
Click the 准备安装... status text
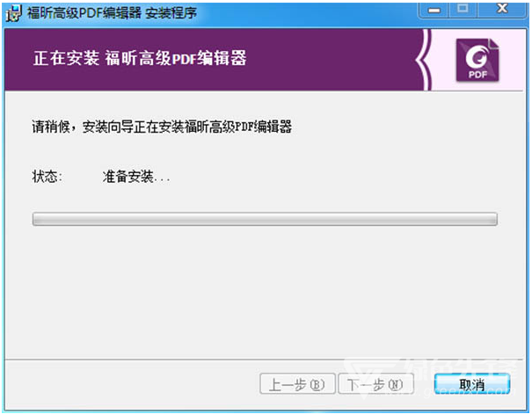(136, 177)
